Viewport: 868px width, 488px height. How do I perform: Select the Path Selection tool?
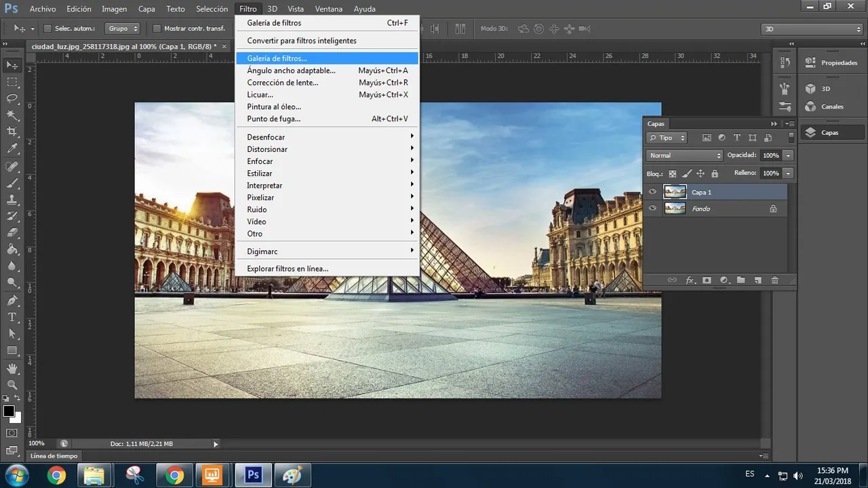tap(12, 334)
